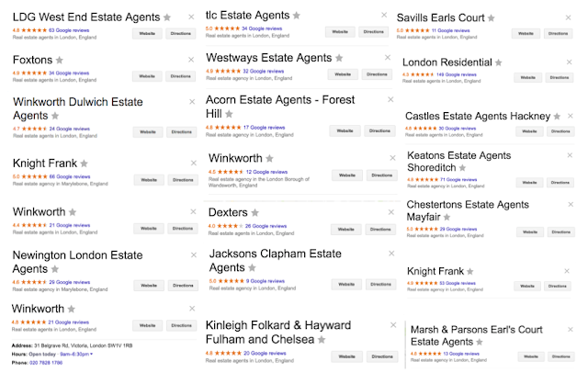Visit the Dexters website

click(343, 226)
